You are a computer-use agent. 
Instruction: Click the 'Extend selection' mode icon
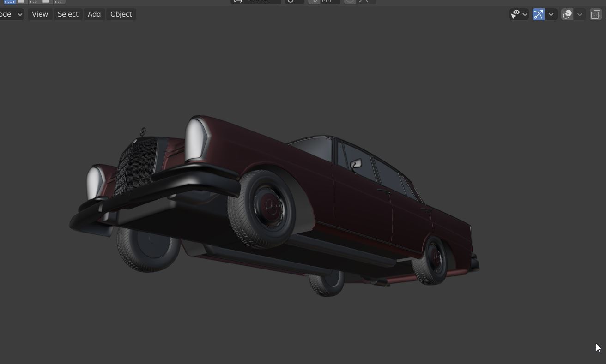click(21, 1)
